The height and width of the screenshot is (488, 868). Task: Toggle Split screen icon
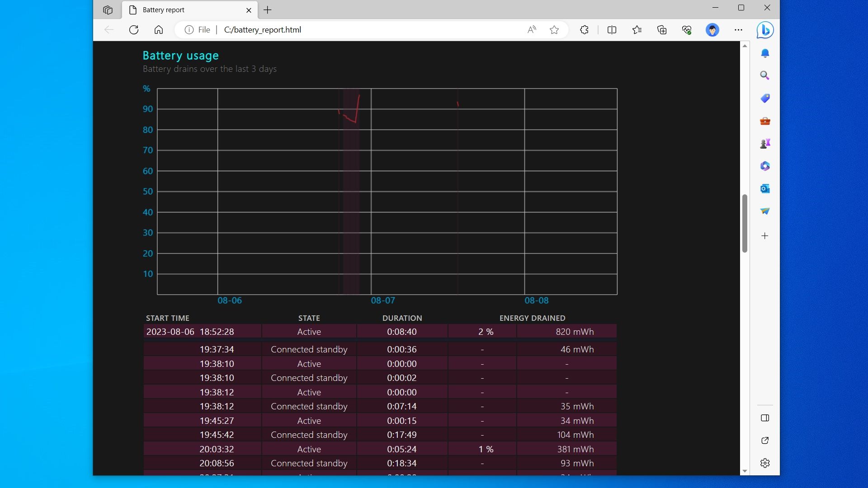click(x=612, y=30)
